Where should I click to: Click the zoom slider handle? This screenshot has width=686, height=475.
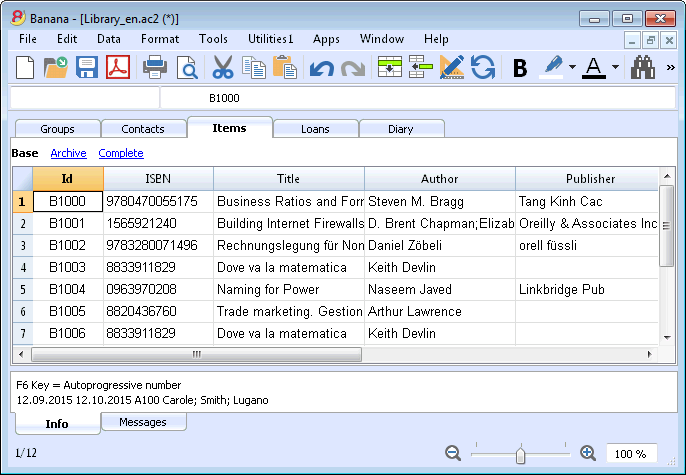click(520, 454)
